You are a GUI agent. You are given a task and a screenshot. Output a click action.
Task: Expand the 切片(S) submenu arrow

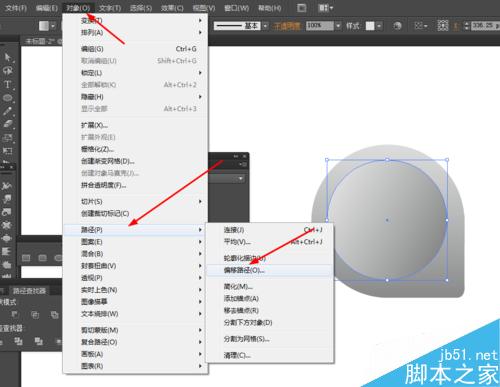coord(200,202)
